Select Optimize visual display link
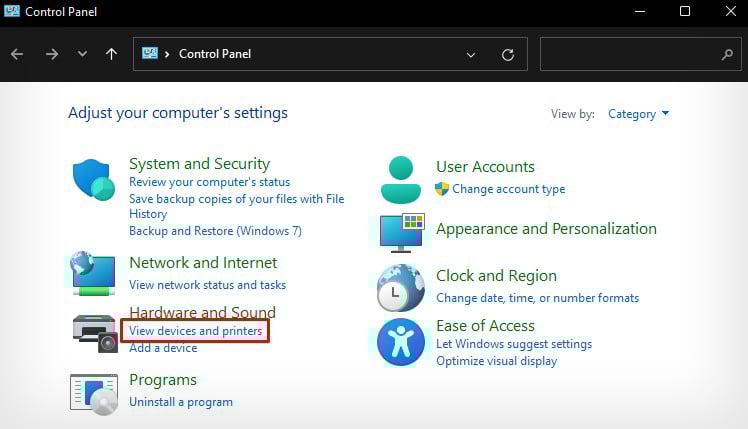Viewport: 748px width, 429px height. (496, 361)
